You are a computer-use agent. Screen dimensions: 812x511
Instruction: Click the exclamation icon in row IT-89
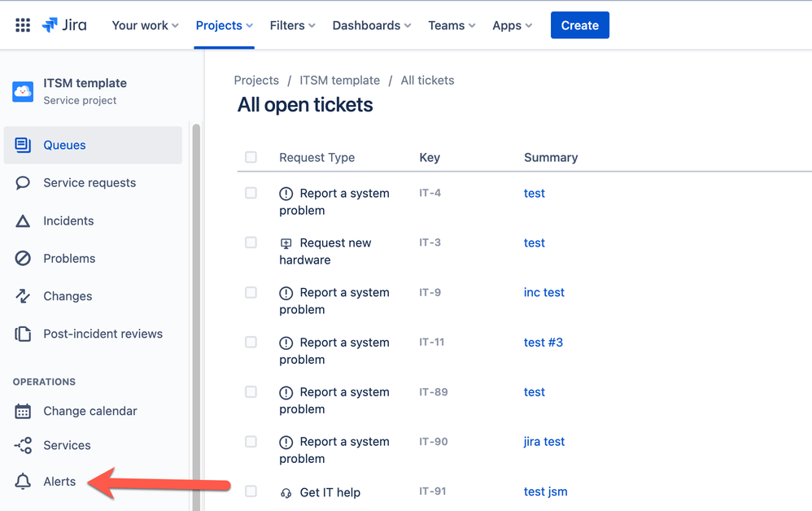[x=286, y=392]
